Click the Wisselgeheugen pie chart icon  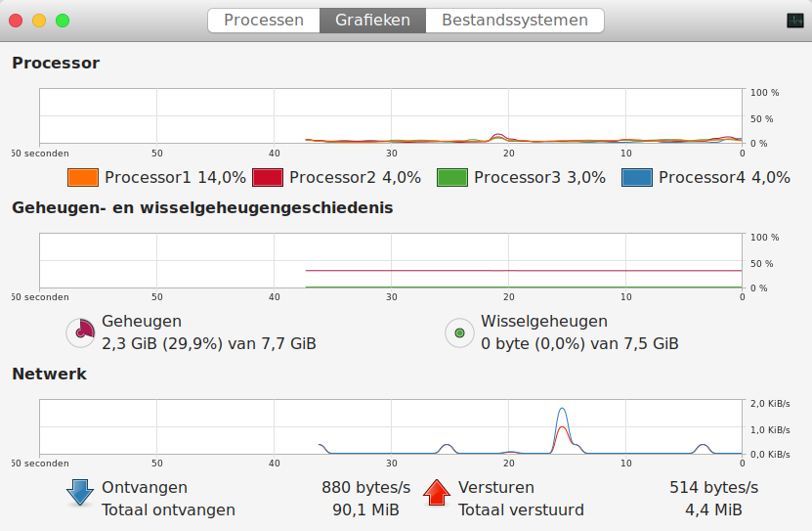point(459,332)
